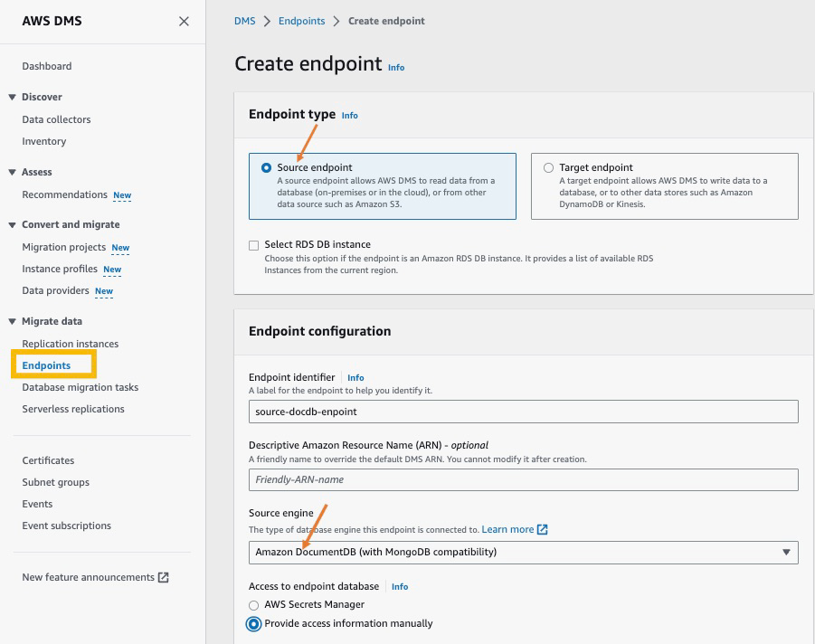Image resolution: width=815 pixels, height=644 pixels.
Task: Open the Learn more link
Action: point(507,529)
